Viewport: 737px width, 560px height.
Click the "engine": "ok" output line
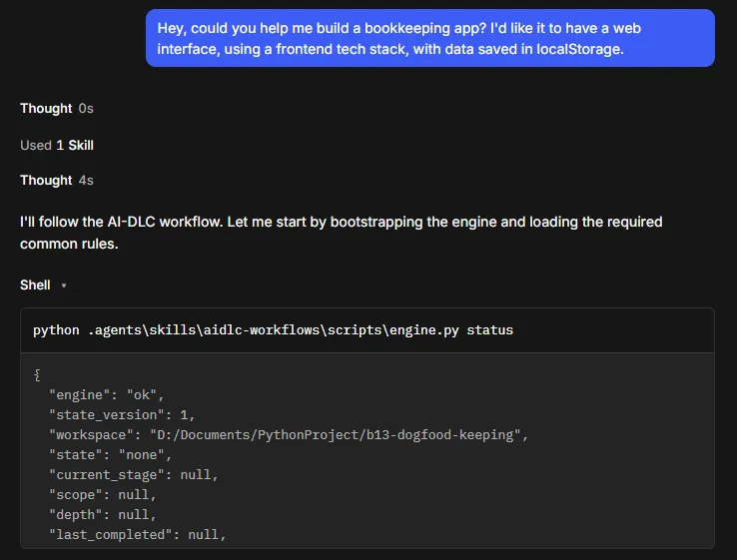pyautogui.click(x=106, y=394)
